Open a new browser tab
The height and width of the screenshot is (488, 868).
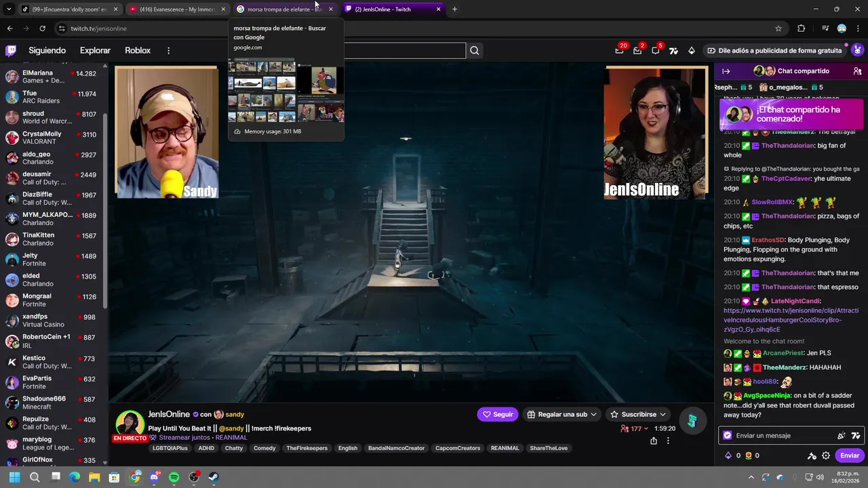point(454,9)
